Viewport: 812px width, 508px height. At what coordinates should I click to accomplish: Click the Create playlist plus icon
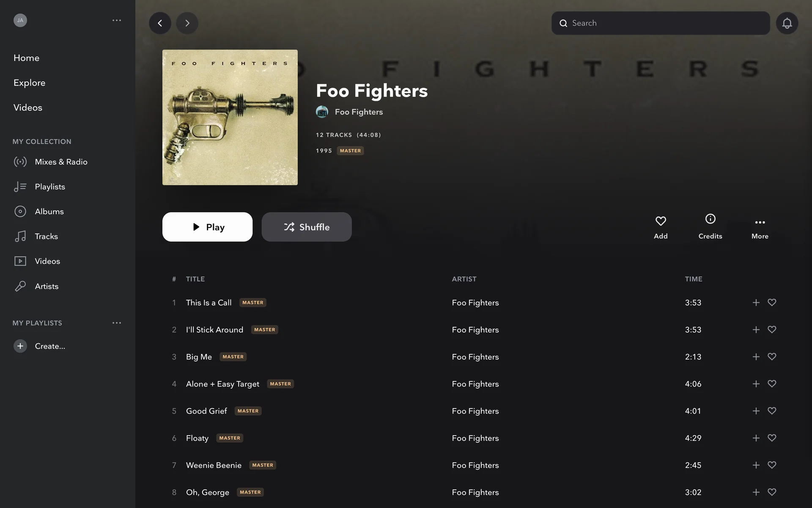(20, 346)
